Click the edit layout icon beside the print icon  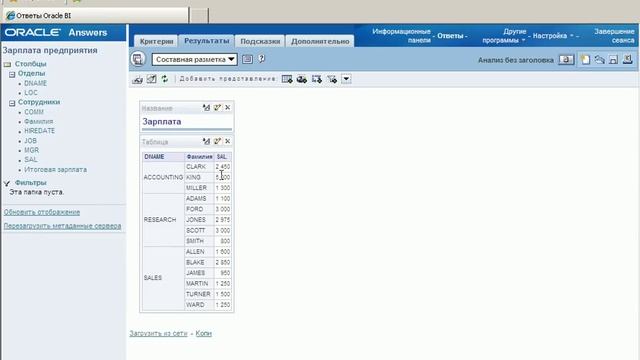click(x=151, y=79)
